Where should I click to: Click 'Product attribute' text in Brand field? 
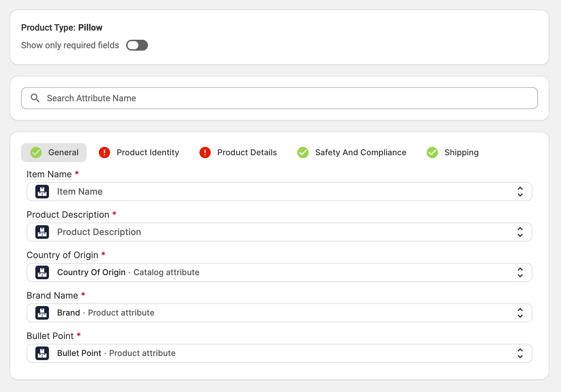coord(121,313)
